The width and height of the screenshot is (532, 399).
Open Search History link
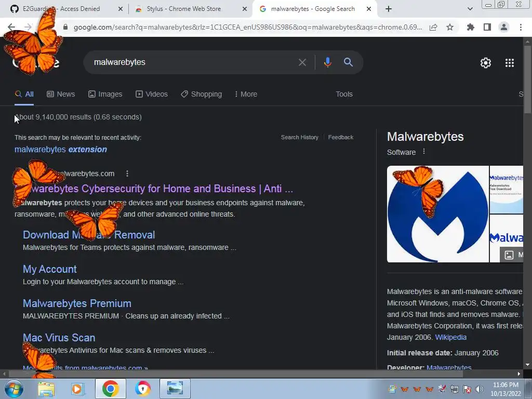[300, 137]
